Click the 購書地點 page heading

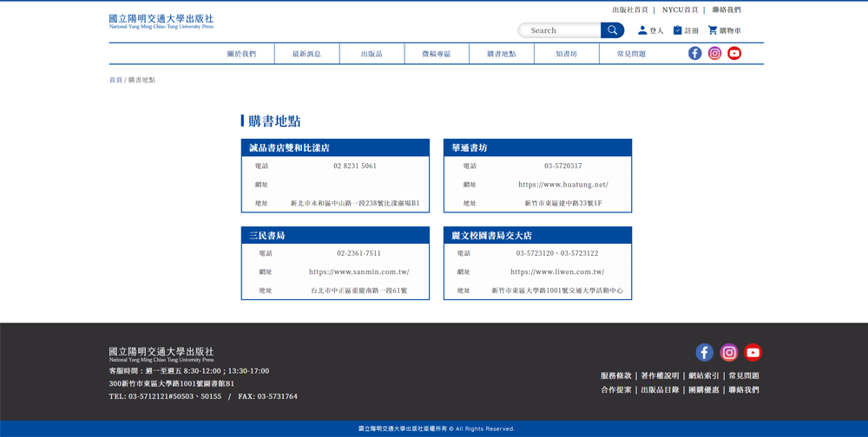pyautogui.click(x=274, y=121)
